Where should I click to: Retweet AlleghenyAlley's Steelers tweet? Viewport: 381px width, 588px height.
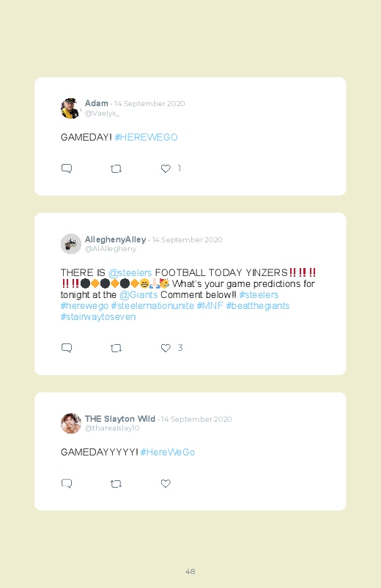click(116, 348)
